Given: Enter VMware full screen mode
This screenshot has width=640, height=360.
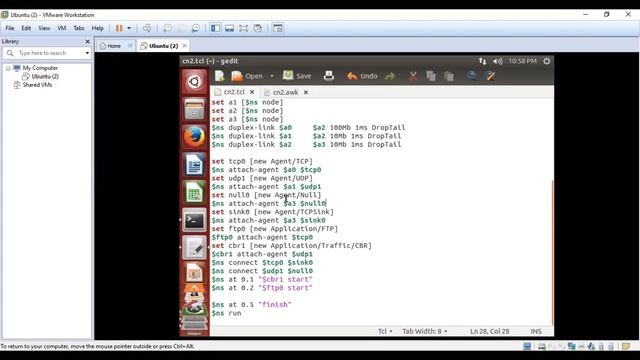Looking at the screenshot, I should click(244, 28).
